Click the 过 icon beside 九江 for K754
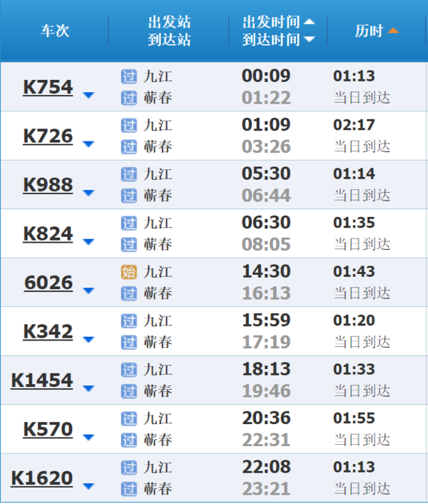428x504 pixels. (128, 76)
